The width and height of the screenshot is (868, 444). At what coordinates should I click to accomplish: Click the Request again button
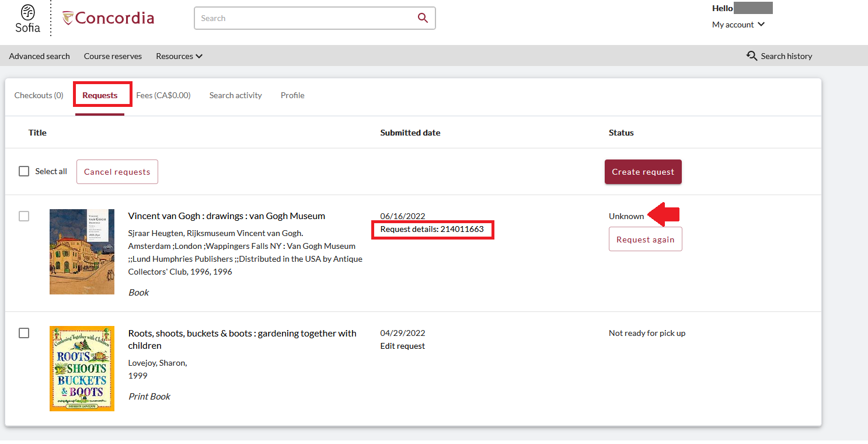[x=646, y=240]
